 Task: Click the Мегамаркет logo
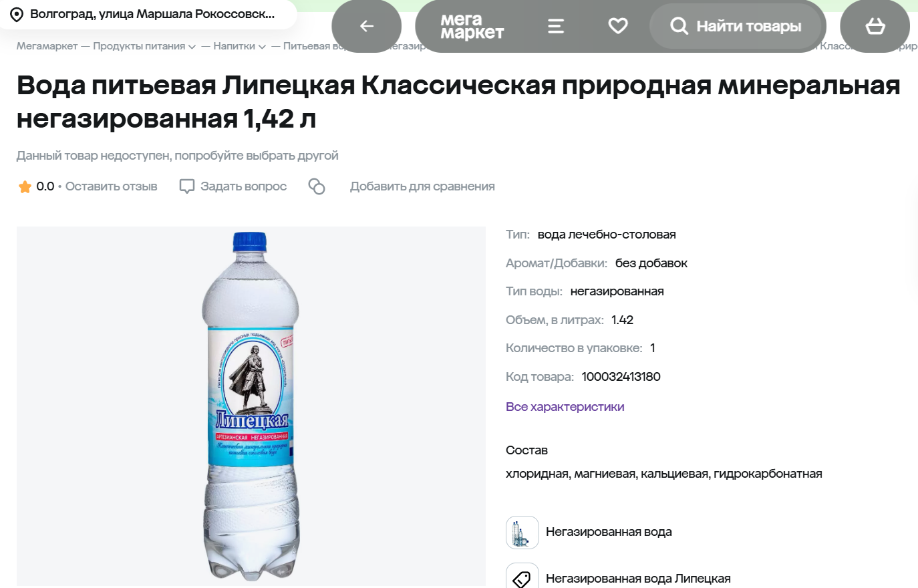(x=472, y=26)
